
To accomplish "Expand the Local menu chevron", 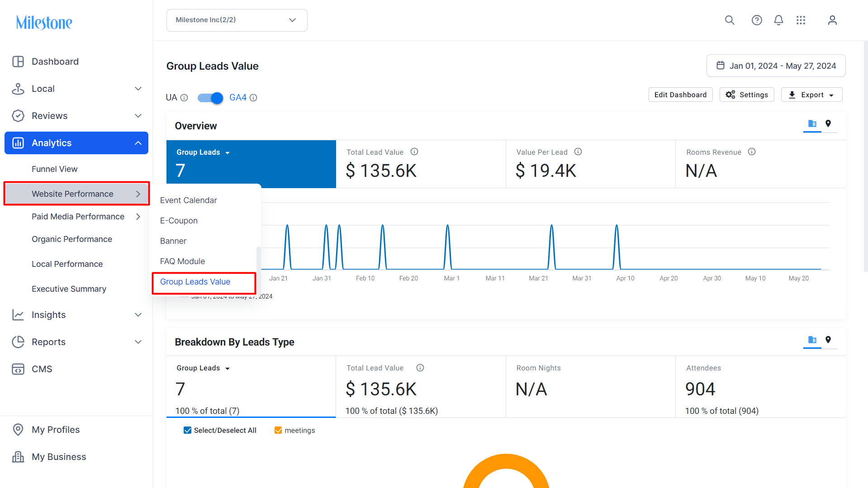I will [x=138, y=89].
